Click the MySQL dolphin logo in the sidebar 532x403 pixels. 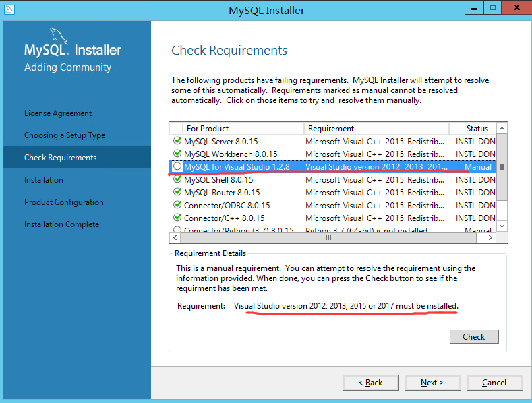pos(59,36)
